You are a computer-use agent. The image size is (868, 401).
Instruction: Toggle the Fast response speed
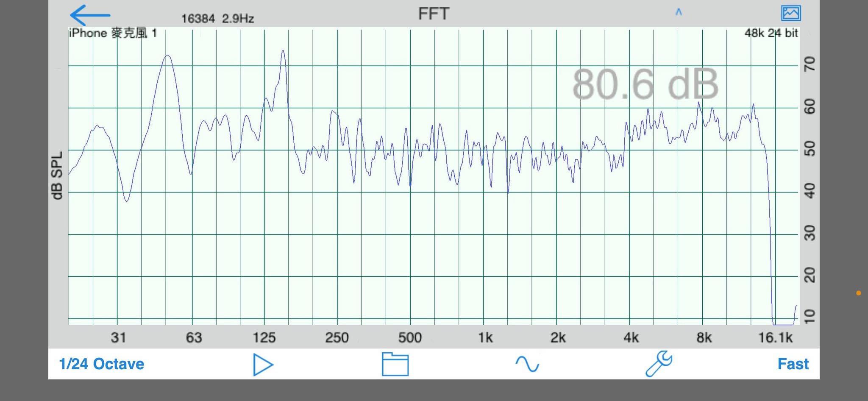(x=793, y=364)
